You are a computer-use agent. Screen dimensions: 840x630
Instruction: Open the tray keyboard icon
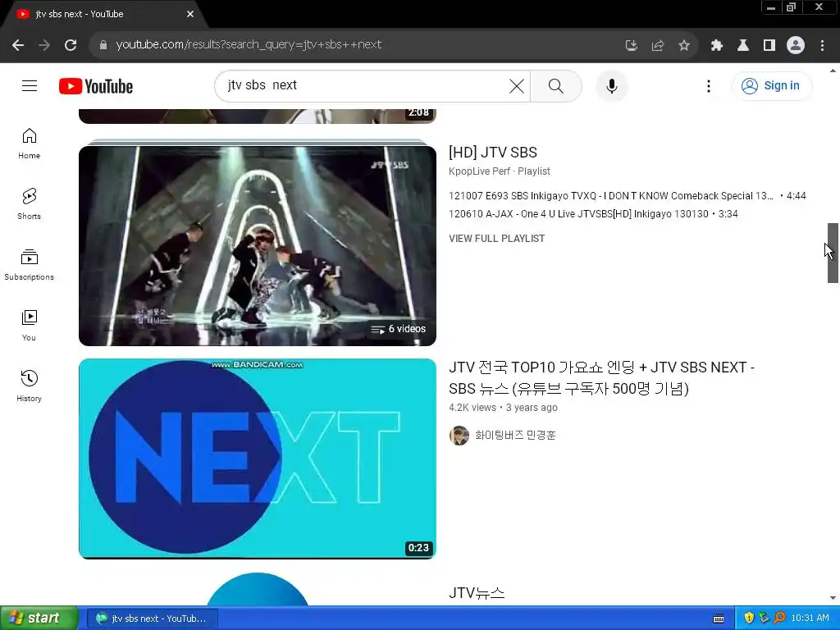tap(719, 619)
